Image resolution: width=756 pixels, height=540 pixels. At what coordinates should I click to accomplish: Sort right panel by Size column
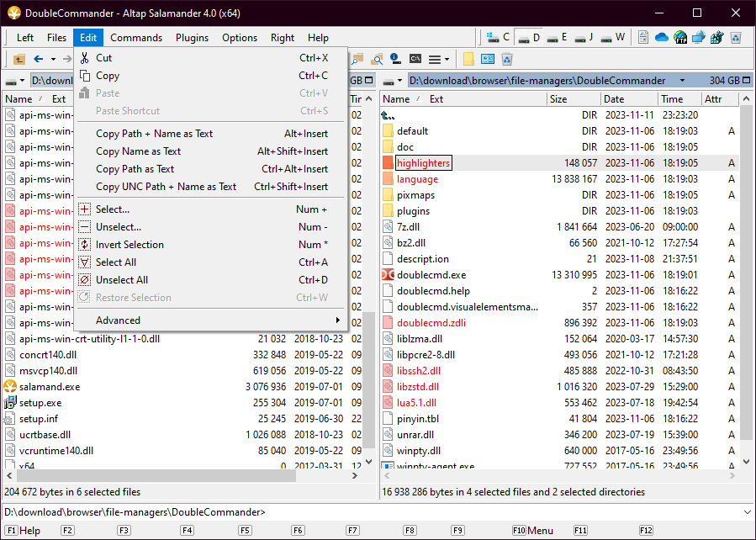click(558, 99)
